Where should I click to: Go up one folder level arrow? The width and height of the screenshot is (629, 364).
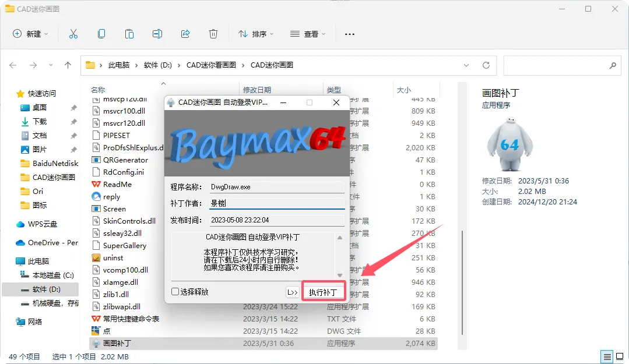click(68, 65)
